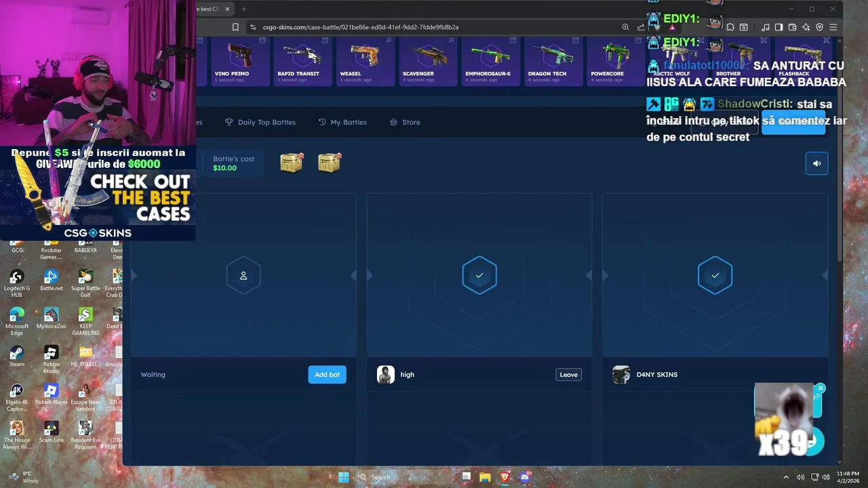Click the Battle's cost $10.00 label
The image size is (868, 488).
(233, 163)
